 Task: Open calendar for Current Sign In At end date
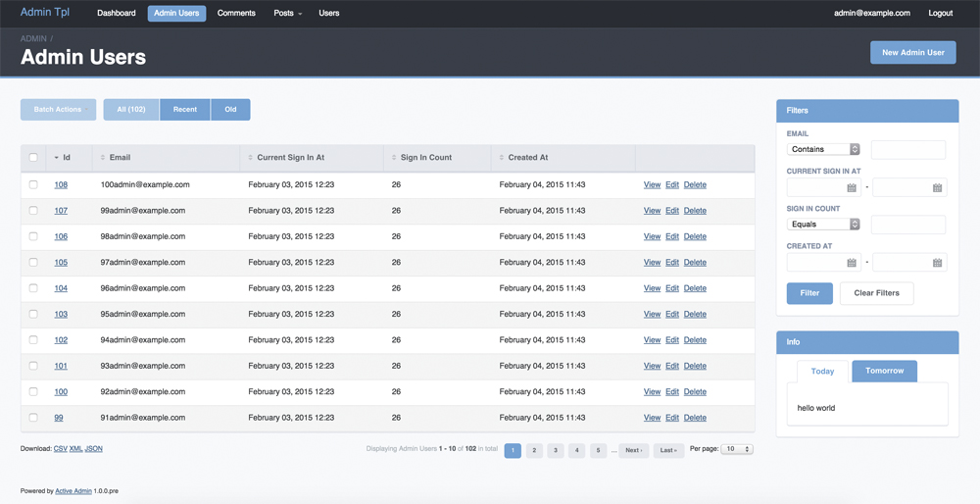click(937, 187)
